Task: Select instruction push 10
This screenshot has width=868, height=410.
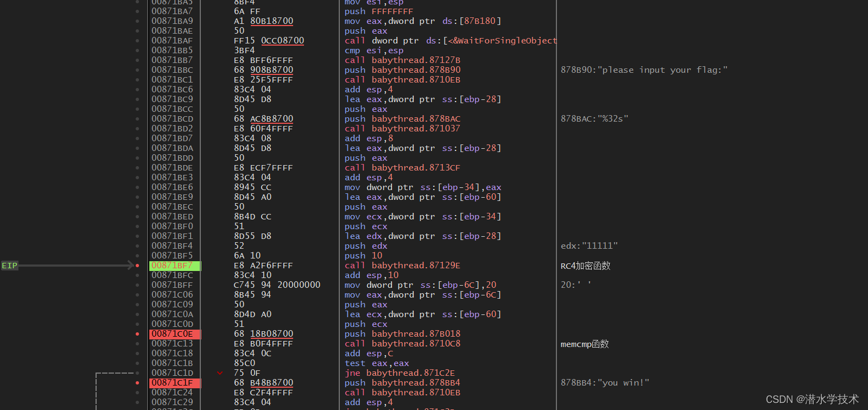Action: (363, 256)
